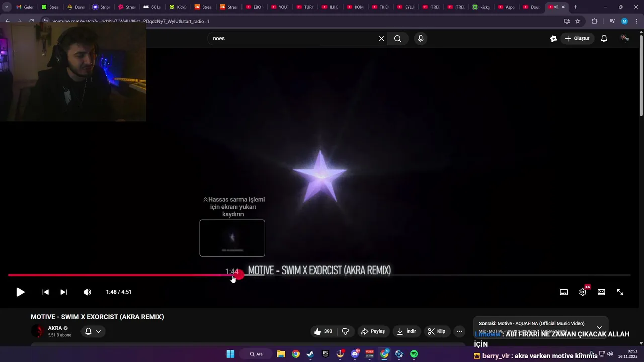Open the seek preview thumbnail
Image resolution: width=644 pixels, height=362 pixels.
point(232,238)
